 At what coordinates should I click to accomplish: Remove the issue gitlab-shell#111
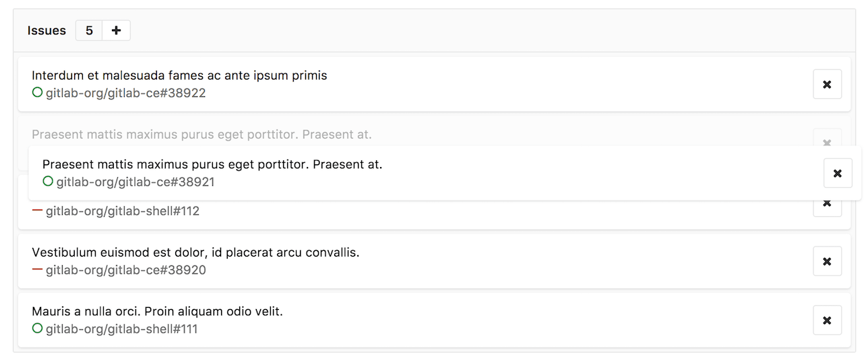click(827, 320)
